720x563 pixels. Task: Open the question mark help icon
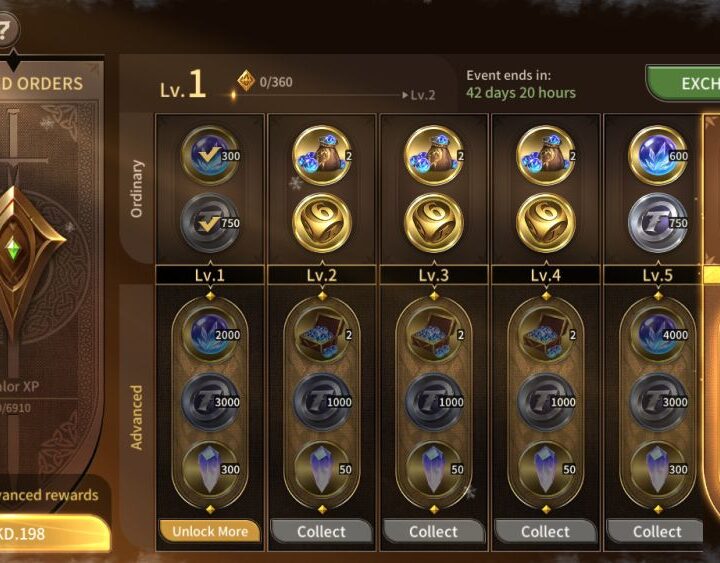pyautogui.click(x=6, y=28)
